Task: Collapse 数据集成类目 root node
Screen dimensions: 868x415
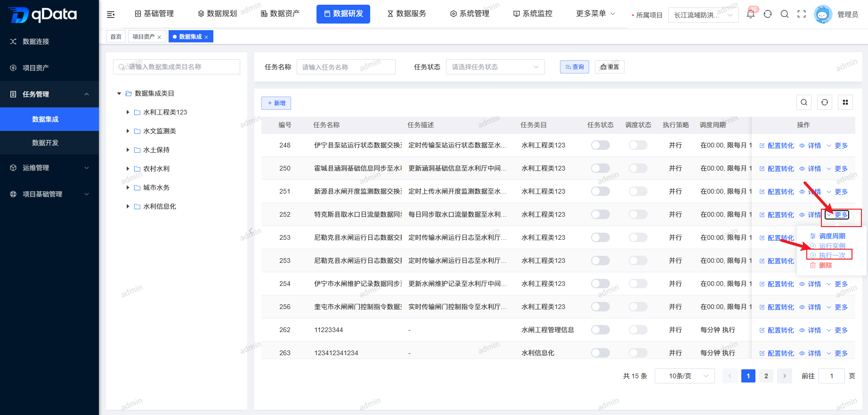Action: pyautogui.click(x=119, y=93)
